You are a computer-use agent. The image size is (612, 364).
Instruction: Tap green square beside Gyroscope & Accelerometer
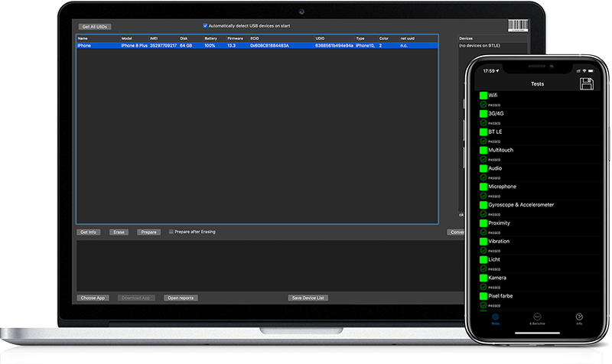coord(483,205)
